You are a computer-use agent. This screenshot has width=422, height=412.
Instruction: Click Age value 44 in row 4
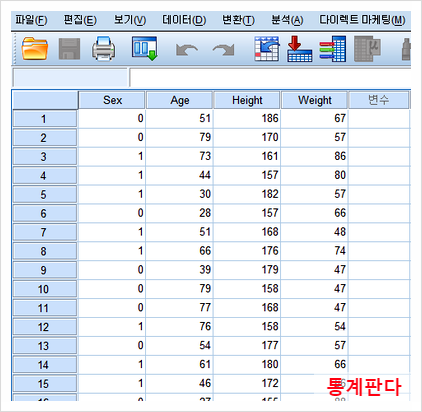(180, 175)
